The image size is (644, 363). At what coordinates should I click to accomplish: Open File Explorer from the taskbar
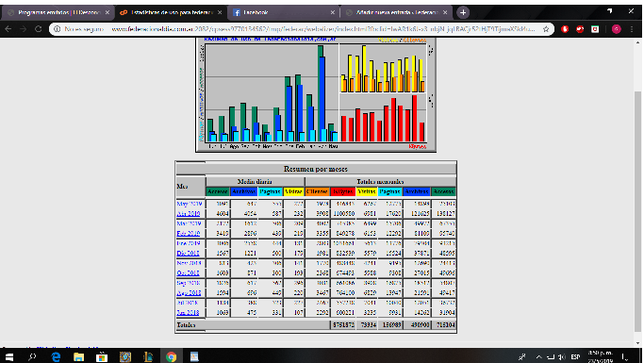tap(78, 356)
